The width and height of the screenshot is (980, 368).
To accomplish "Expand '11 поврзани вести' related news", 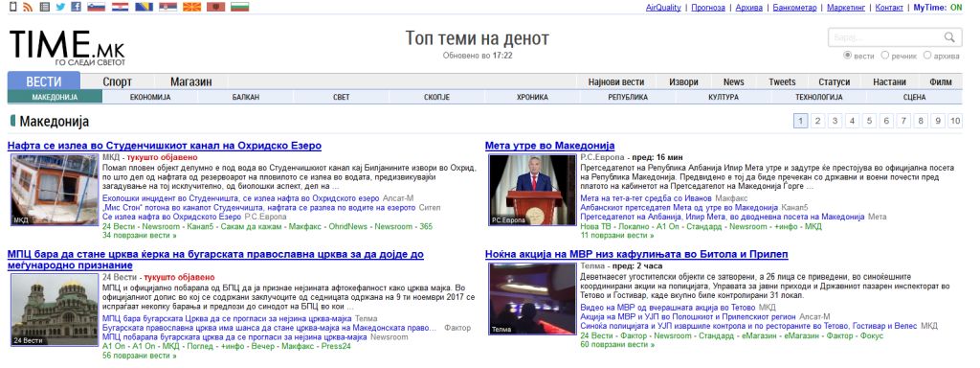I will [617, 236].
